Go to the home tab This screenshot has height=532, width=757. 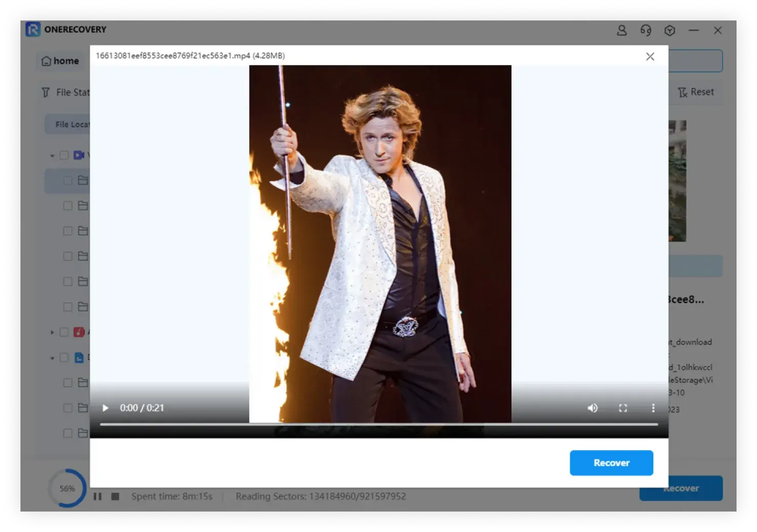pos(60,61)
